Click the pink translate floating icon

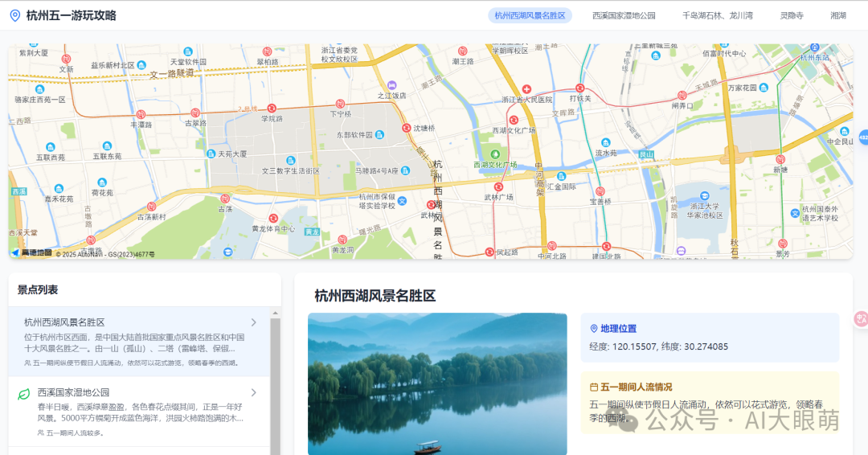point(861,318)
